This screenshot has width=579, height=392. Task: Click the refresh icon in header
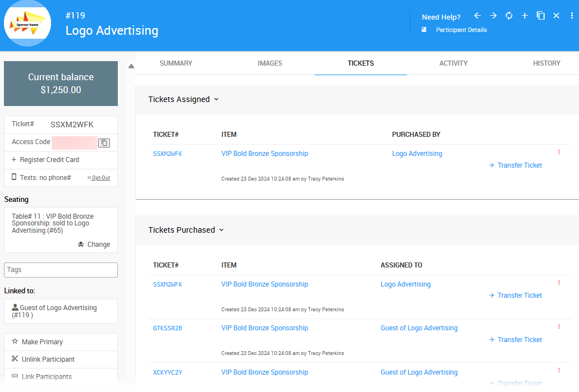pyautogui.click(x=509, y=16)
